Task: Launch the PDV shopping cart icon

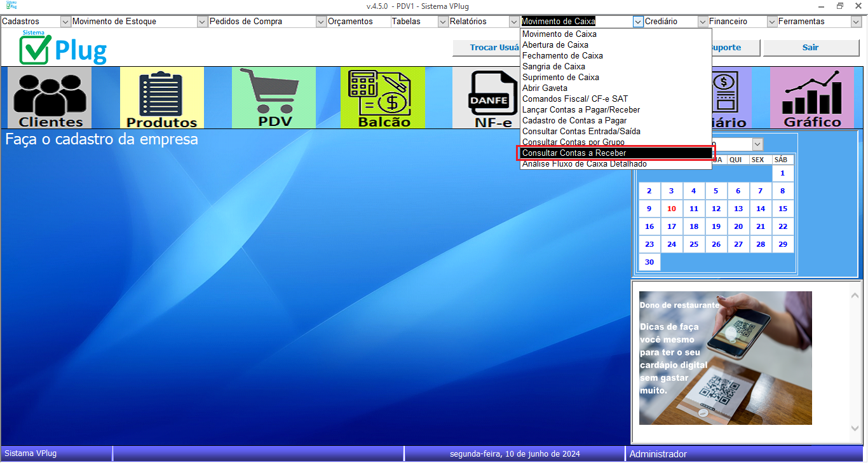Action: click(x=273, y=97)
